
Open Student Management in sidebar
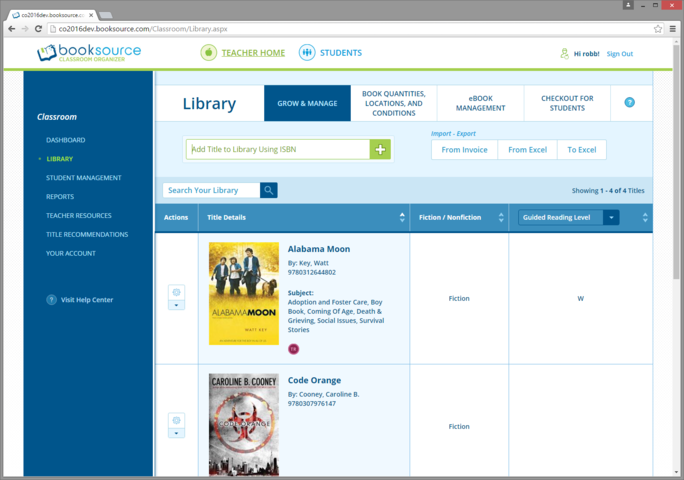tap(84, 178)
